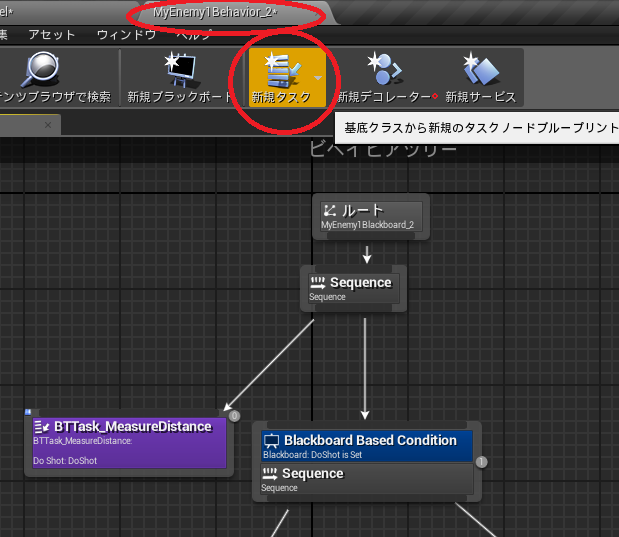
Task: Click the Search in Content Browser magnifier icon
Action: pyautogui.click(x=42, y=69)
